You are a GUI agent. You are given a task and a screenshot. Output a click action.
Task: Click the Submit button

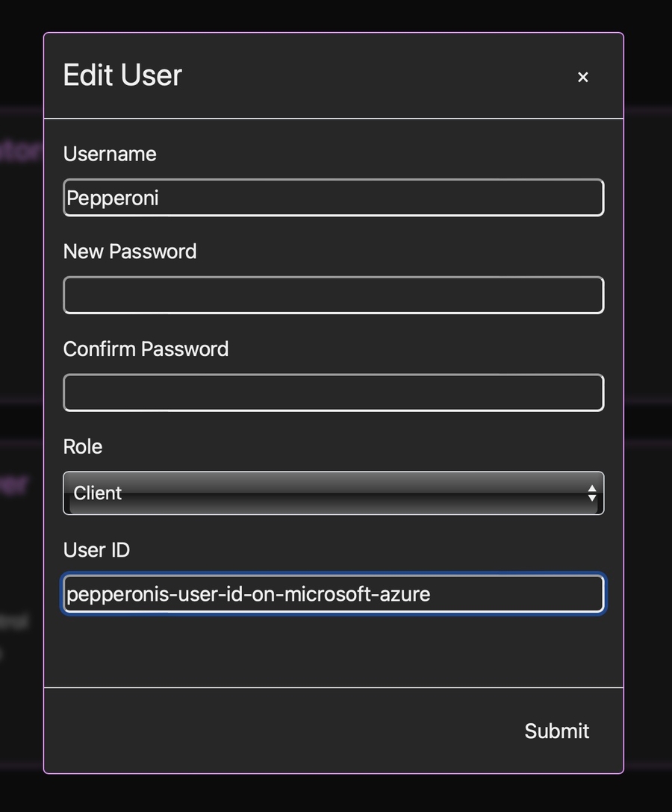[x=556, y=731]
